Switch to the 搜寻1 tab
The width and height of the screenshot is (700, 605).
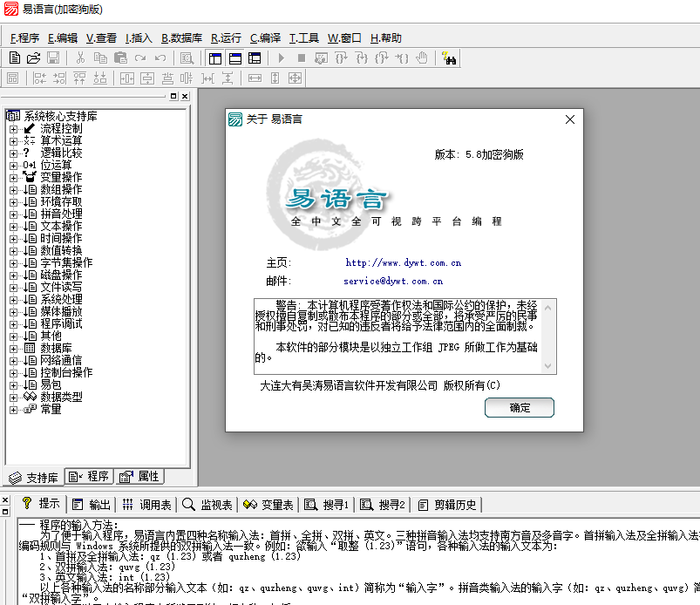point(326,505)
